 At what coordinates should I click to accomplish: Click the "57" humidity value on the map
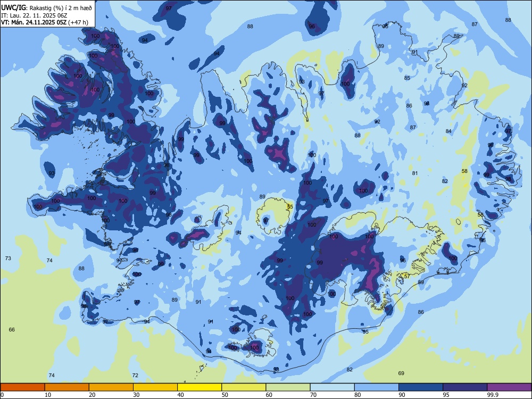tap(407, 276)
